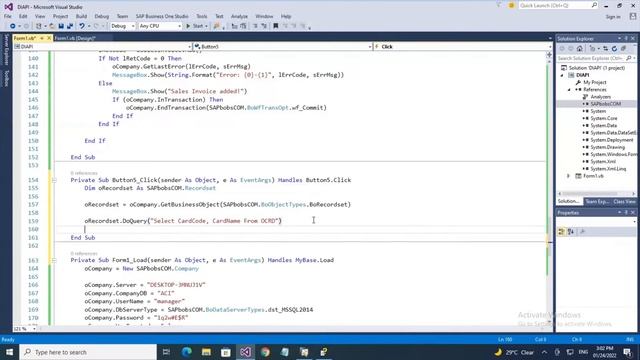Screen dimensions: 640x360
Task: Click the Home icon in Solution Explorer
Action: [x=580, y=49]
